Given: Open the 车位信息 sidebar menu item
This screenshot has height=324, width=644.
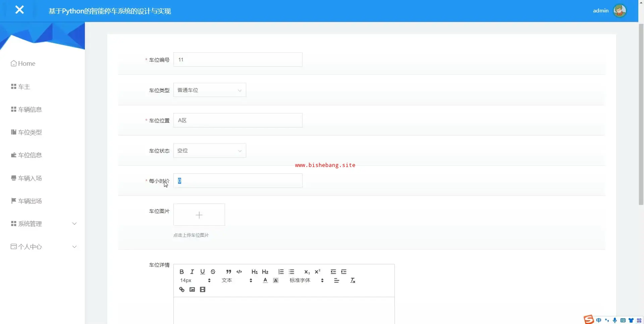Looking at the screenshot, I should tap(26, 155).
